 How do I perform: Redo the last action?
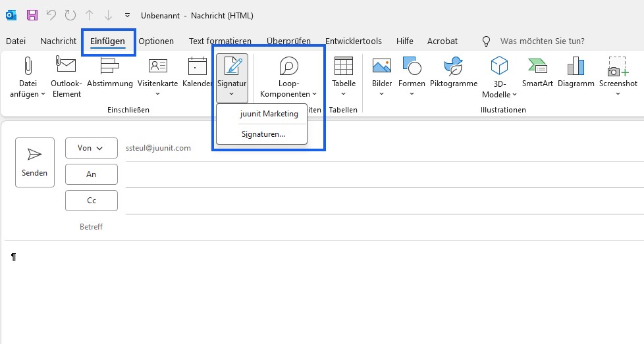click(70, 16)
